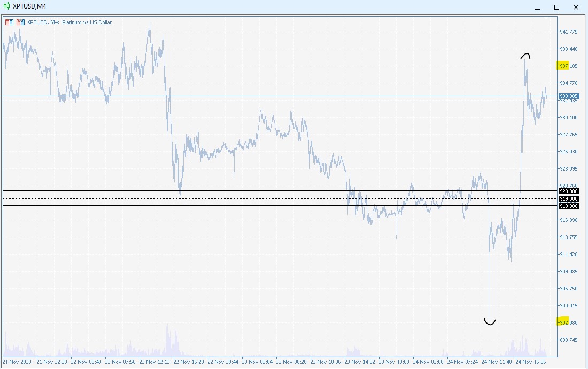
Task: Click the 934.770 price scale value
Action: pos(569,83)
